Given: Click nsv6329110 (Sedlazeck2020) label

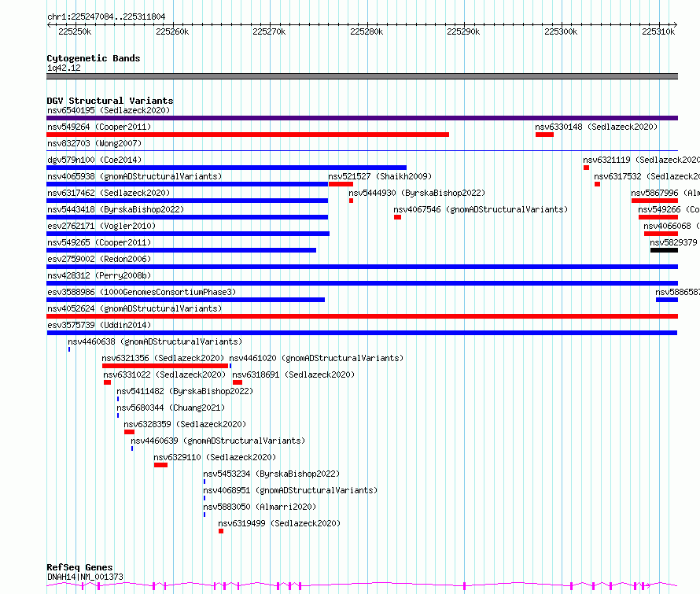Looking at the screenshot, I should tap(215, 457).
